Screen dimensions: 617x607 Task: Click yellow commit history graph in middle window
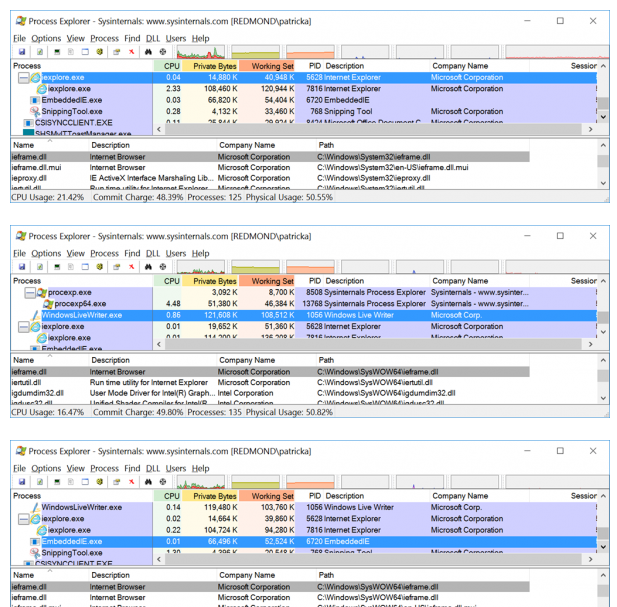point(255,267)
